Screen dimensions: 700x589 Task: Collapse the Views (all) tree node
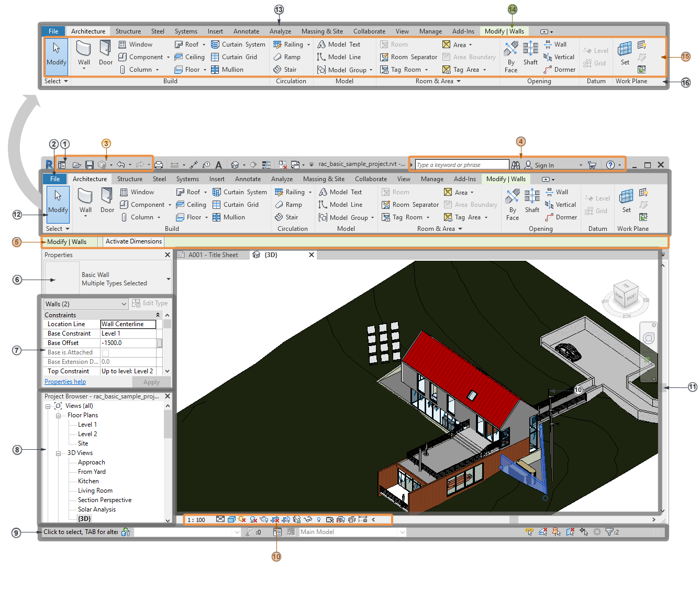[48, 406]
